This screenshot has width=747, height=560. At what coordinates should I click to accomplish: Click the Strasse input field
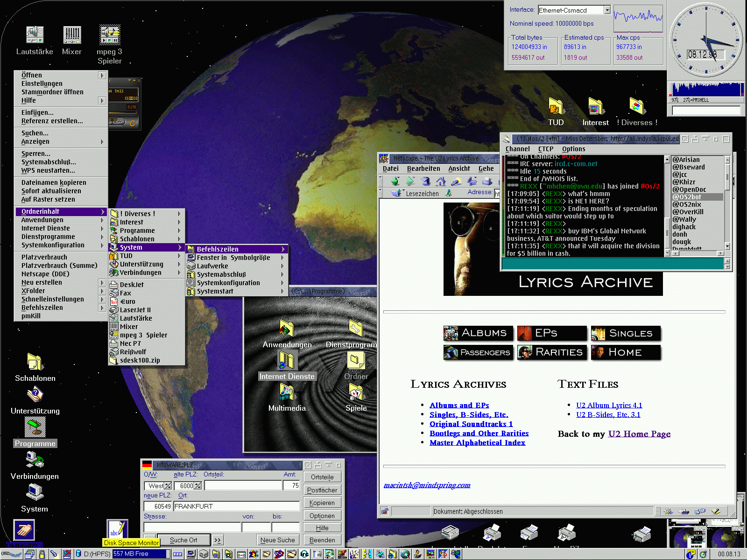(192, 527)
